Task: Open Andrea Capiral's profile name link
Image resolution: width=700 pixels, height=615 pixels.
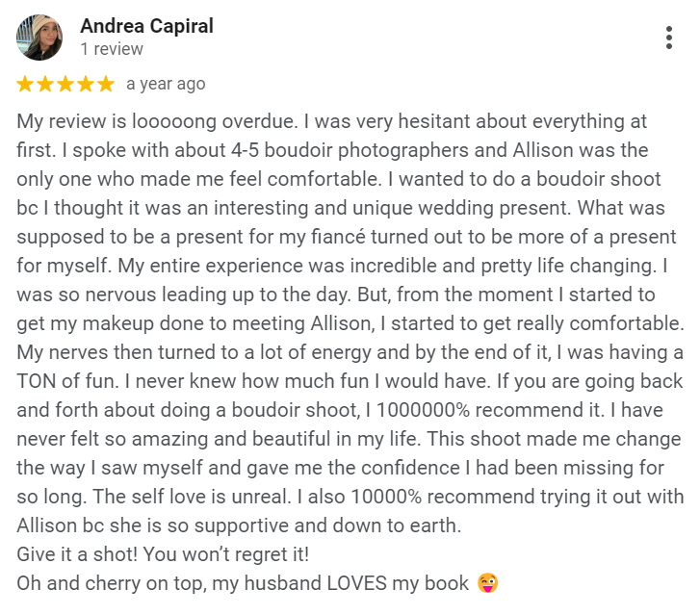Action: [x=146, y=26]
